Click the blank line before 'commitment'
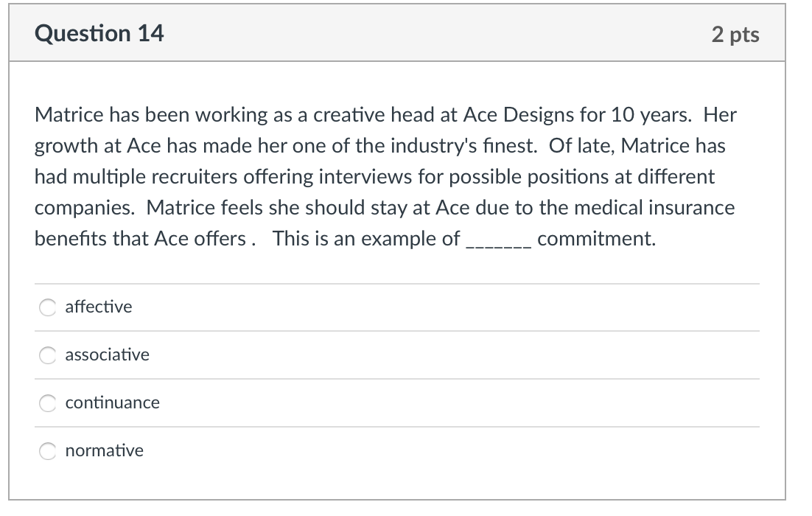The height and width of the screenshot is (516, 812). tap(499, 240)
